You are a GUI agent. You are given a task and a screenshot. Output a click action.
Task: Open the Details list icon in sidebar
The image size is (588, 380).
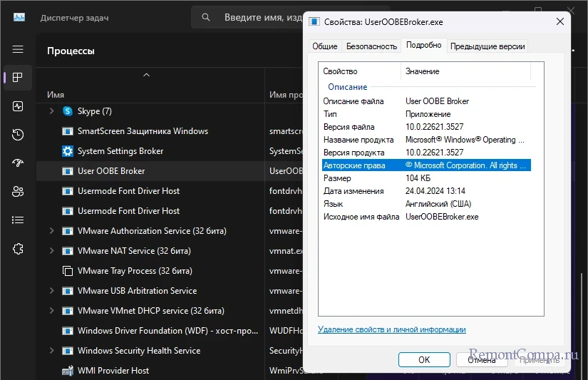point(18,220)
